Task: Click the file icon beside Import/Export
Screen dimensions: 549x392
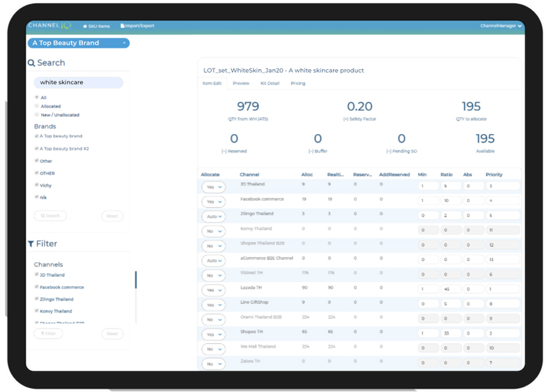Action: [x=122, y=26]
